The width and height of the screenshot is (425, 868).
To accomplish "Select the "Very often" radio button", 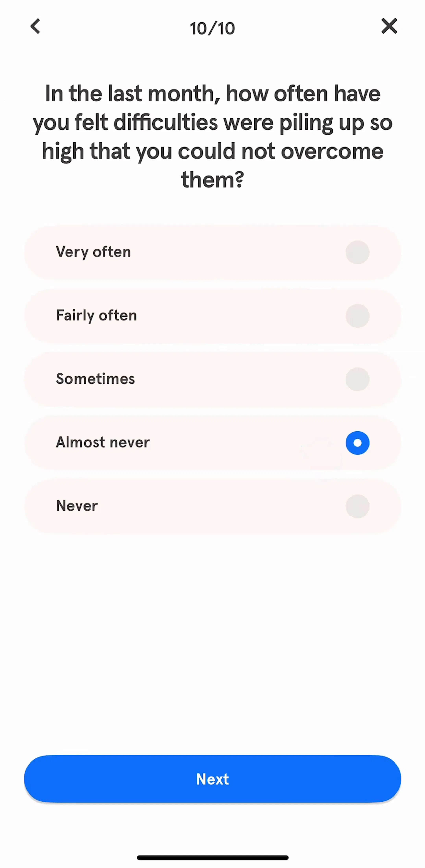I will (x=357, y=252).
